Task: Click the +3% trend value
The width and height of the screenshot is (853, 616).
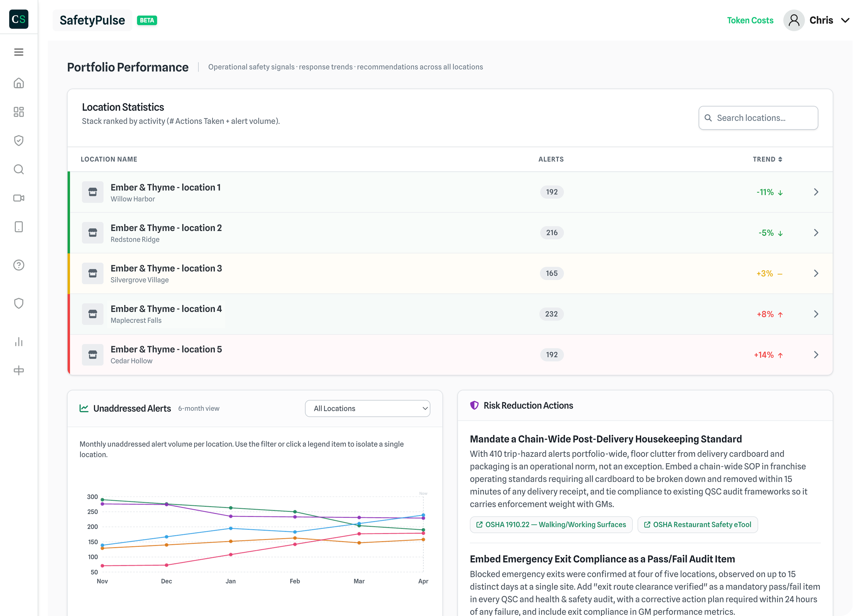Action: (x=765, y=274)
